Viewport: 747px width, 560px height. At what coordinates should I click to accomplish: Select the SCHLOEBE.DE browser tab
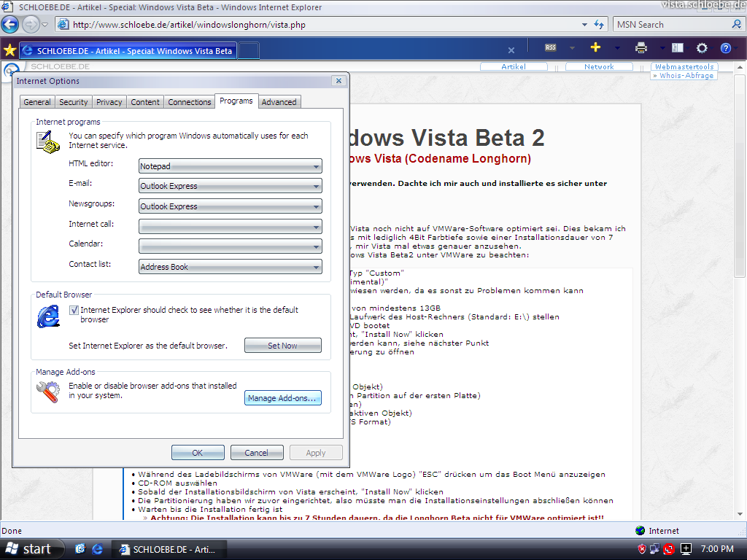coord(128,51)
